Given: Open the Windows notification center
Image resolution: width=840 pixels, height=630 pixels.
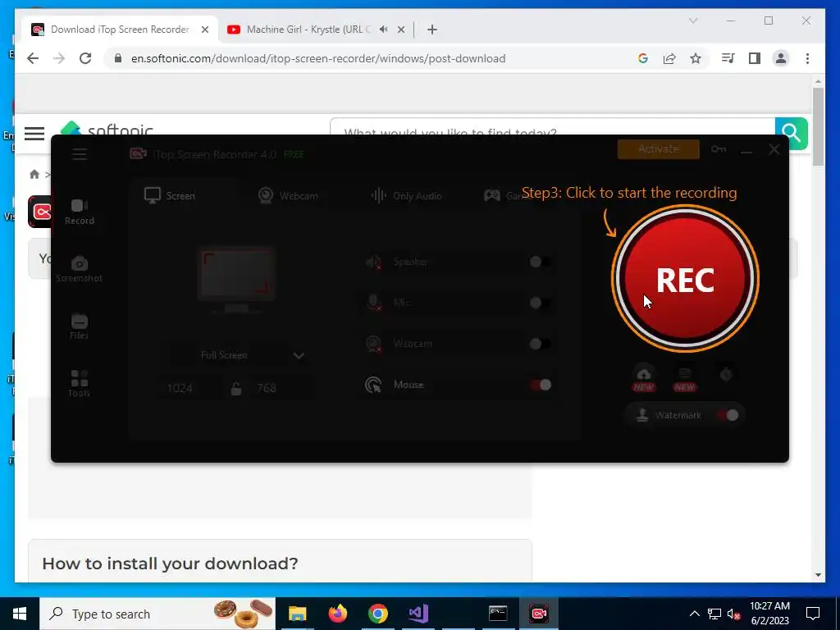Looking at the screenshot, I should tap(813, 614).
